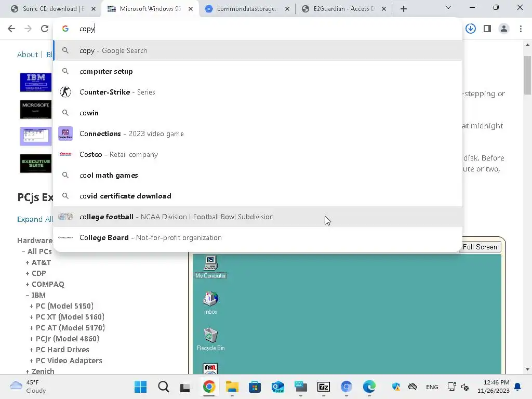
Task: Open the IBM thumbnail image
Action: pyautogui.click(x=36, y=82)
